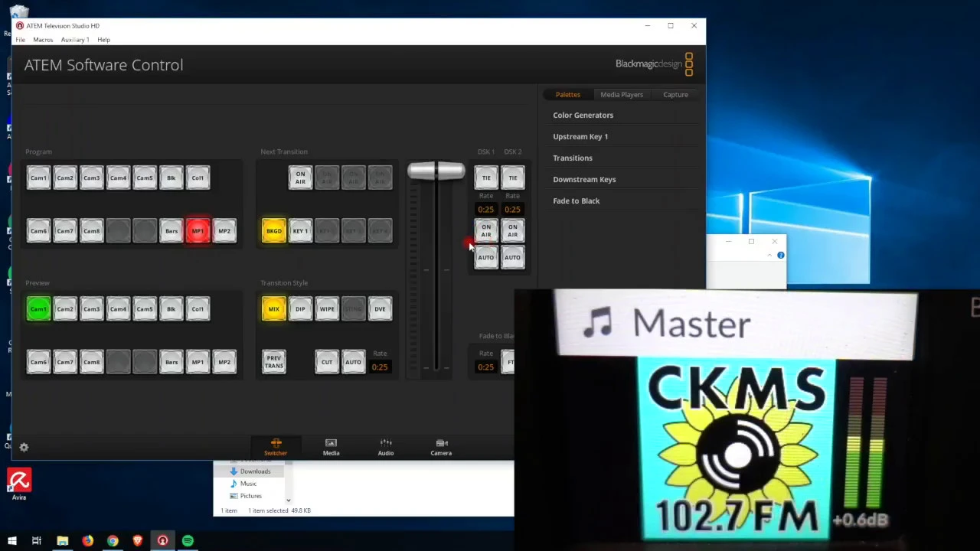
Task: Click the CUT transition button
Action: tap(327, 362)
